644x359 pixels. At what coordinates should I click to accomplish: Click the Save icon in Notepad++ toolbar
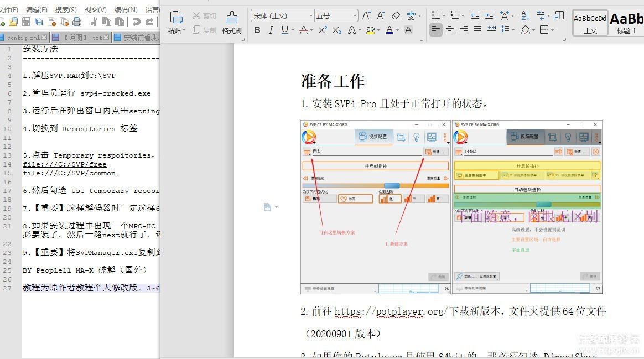click(26, 22)
